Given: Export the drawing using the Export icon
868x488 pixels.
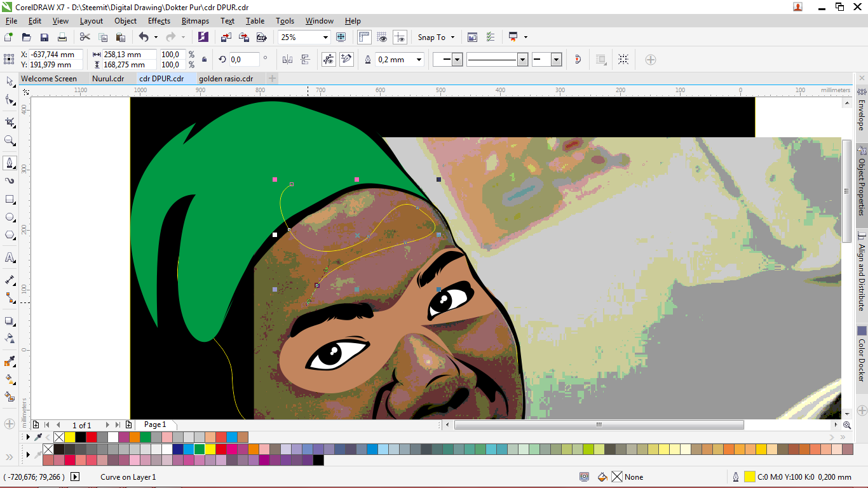Looking at the screenshot, I should [243, 37].
